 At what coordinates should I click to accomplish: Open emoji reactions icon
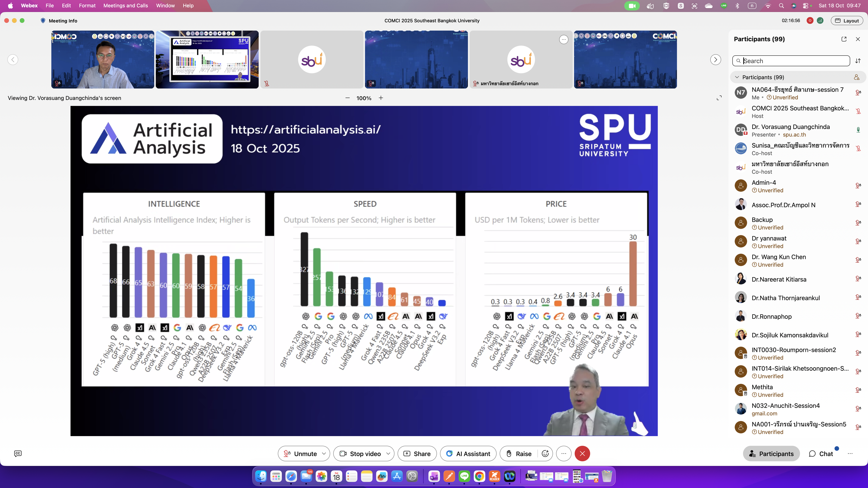545,454
